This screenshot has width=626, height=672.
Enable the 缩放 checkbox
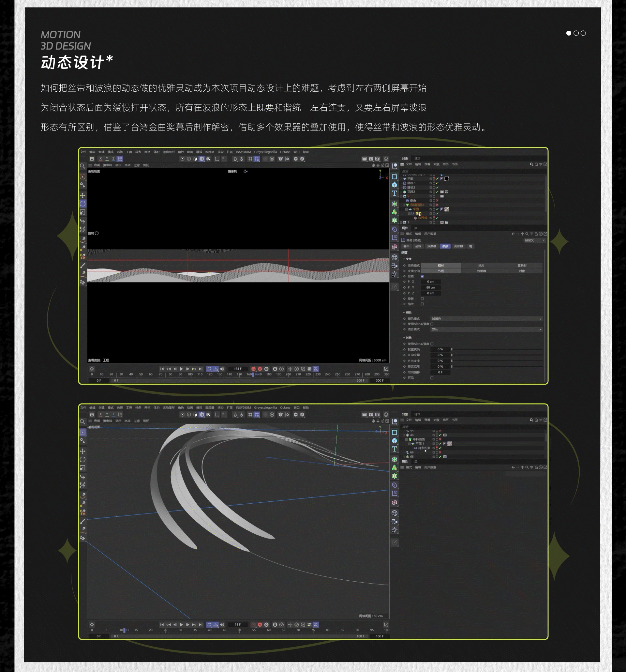coord(422,304)
